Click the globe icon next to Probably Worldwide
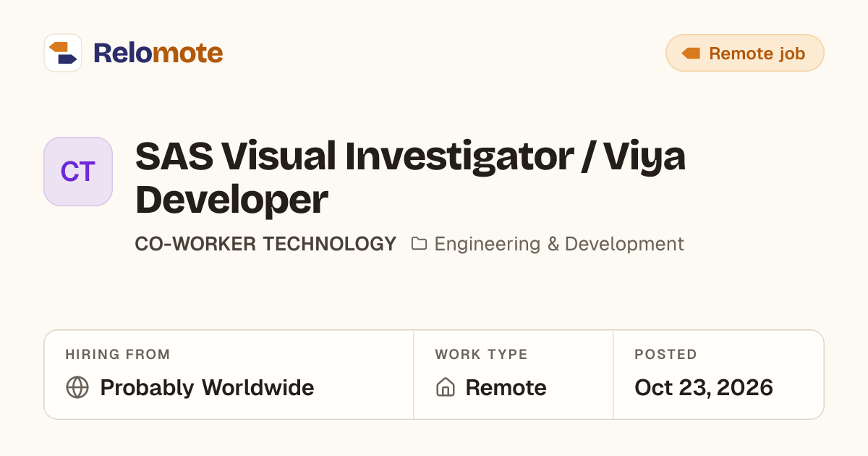This screenshot has width=868, height=456. pyautogui.click(x=77, y=387)
